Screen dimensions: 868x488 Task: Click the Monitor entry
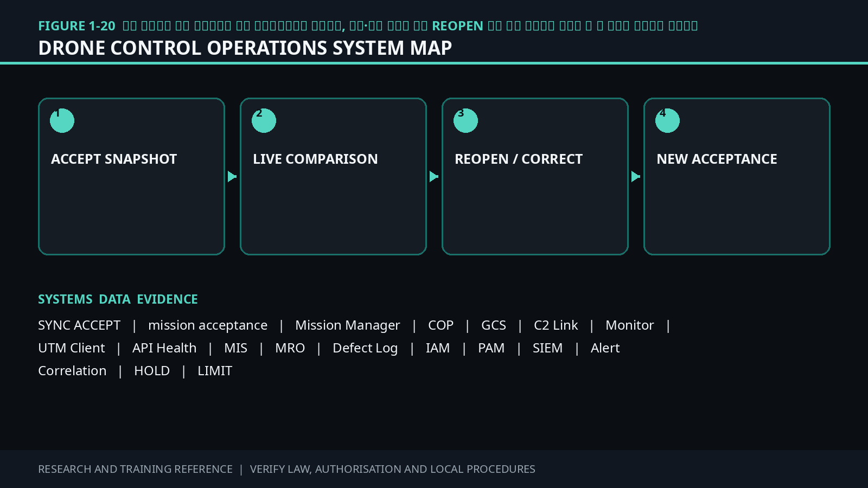pyautogui.click(x=630, y=325)
